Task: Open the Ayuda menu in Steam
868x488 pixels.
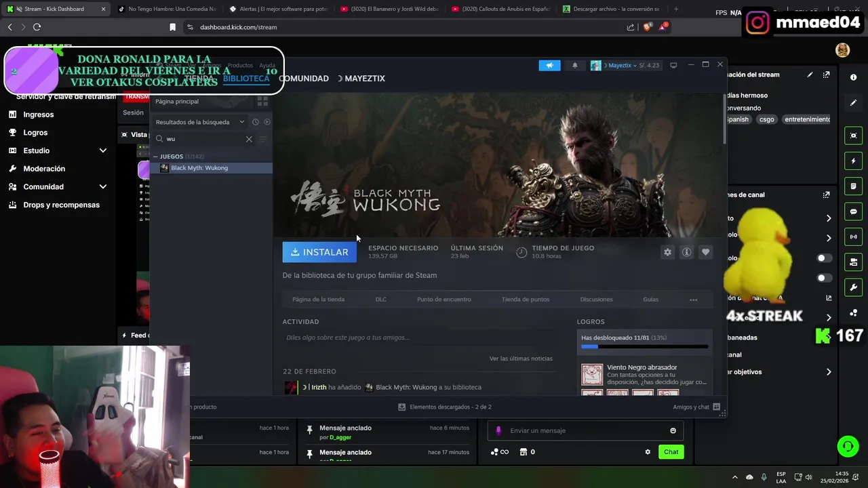Action: pos(267,66)
